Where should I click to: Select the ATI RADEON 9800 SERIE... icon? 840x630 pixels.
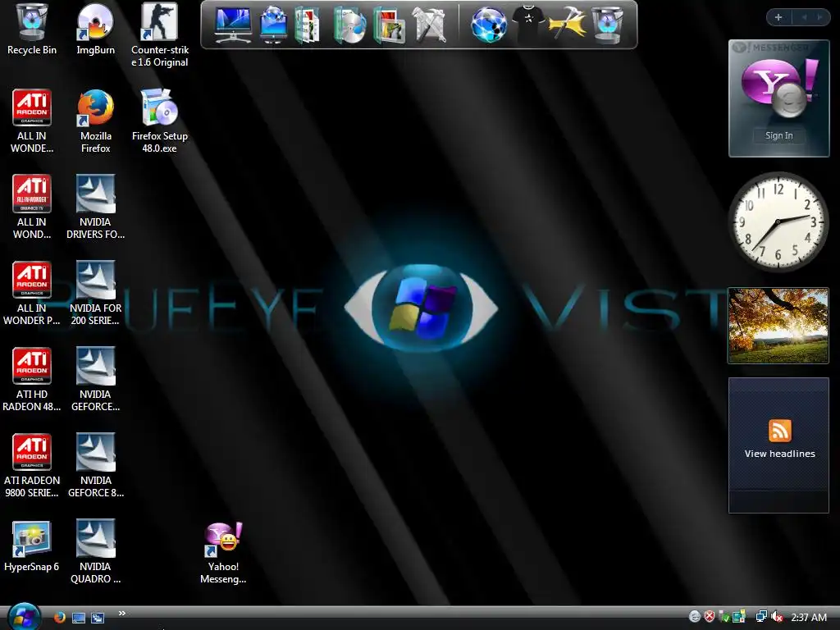tap(32, 466)
